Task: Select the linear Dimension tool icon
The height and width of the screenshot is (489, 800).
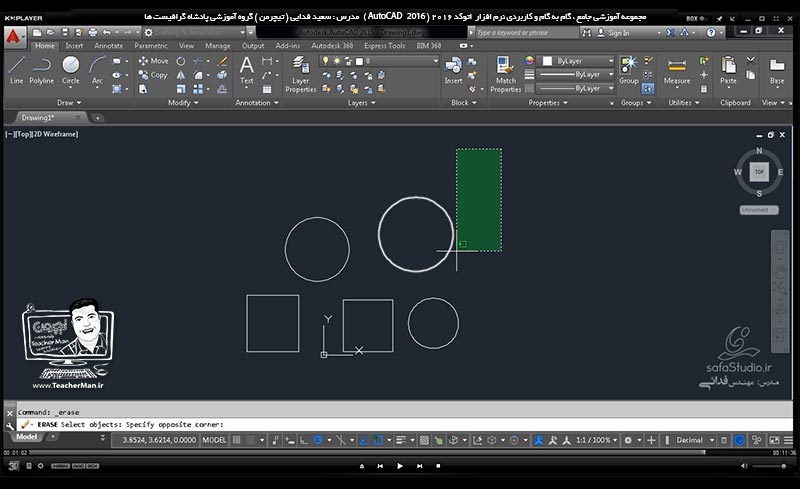Action: 267,61
